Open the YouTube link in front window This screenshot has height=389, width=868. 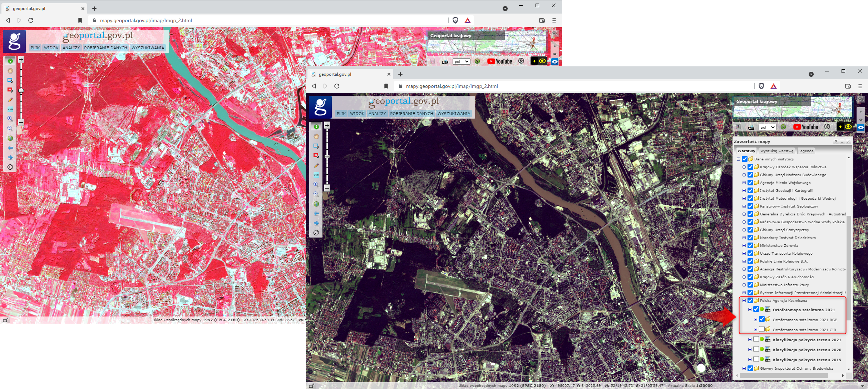pyautogui.click(x=805, y=127)
